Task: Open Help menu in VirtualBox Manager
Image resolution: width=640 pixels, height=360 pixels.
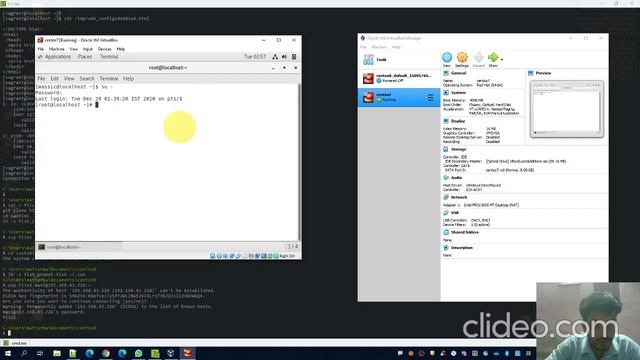Action: point(396,47)
